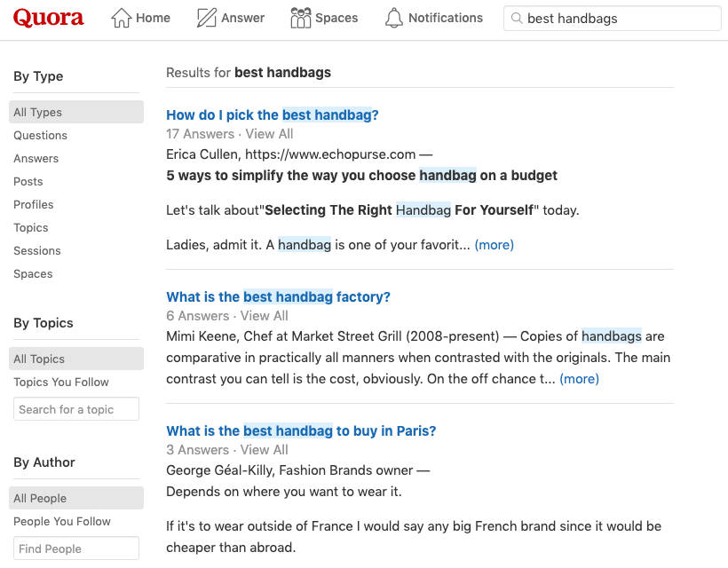Click View All for 17 Answers
This screenshot has width=728, height=568.
269,134
